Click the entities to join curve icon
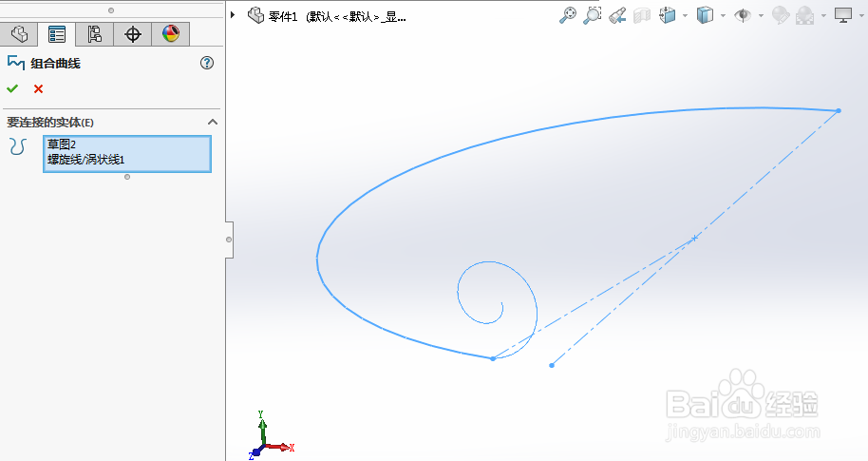Viewport: 868px width, 461px height. pos(18,146)
